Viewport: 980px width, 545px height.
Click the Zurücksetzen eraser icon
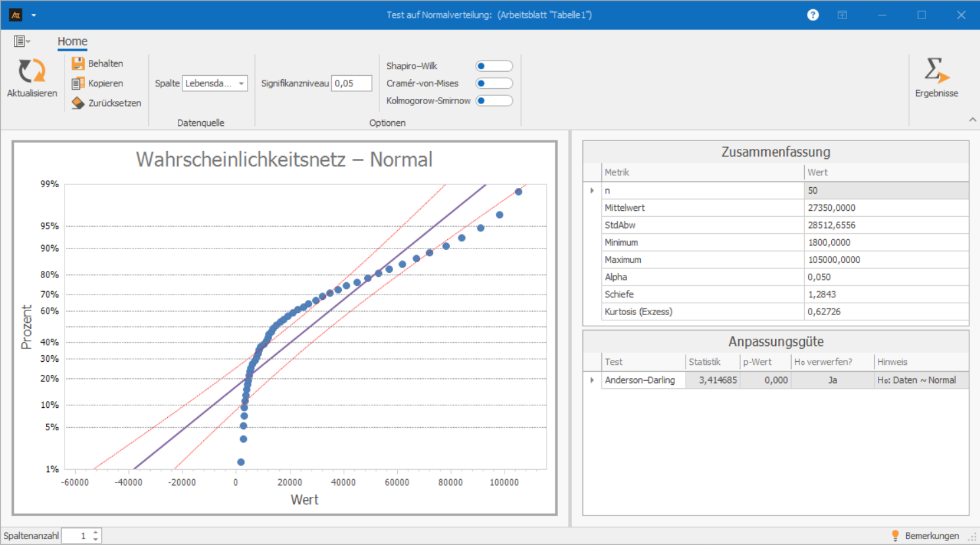[x=78, y=103]
